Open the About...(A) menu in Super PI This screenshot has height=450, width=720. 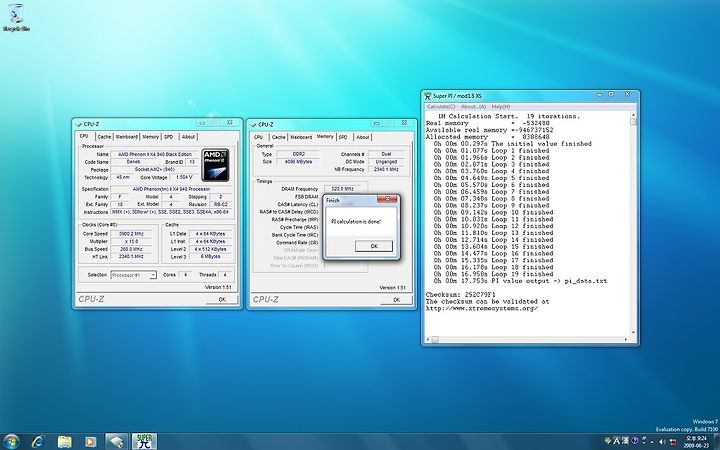point(473,107)
